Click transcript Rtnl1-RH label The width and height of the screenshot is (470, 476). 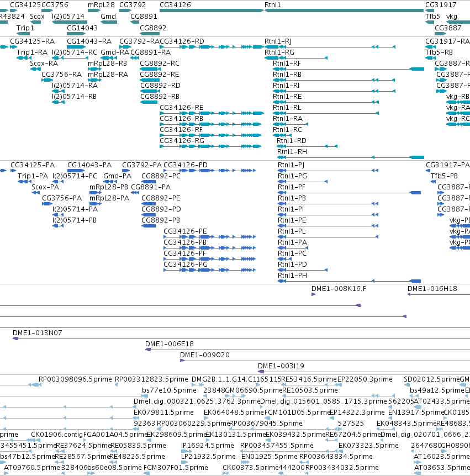[292, 152]
